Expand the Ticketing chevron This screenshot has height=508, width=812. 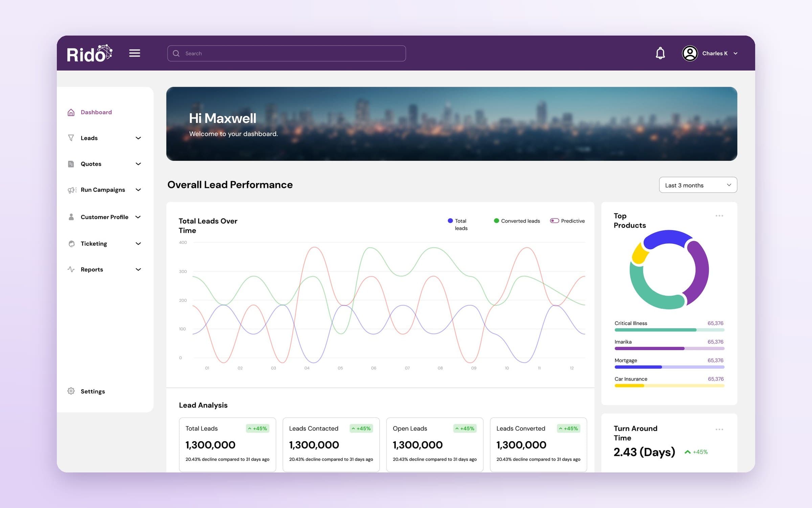click(138, 244)
